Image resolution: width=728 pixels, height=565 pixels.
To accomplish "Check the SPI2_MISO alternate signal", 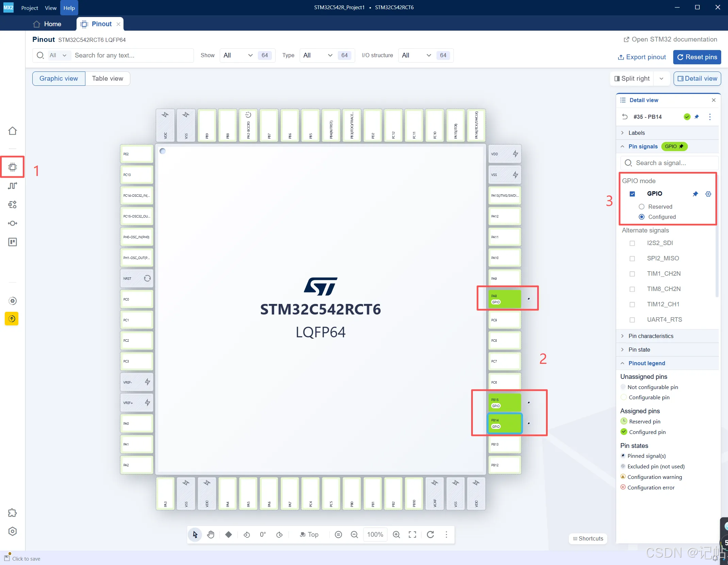I will point(632,259).
